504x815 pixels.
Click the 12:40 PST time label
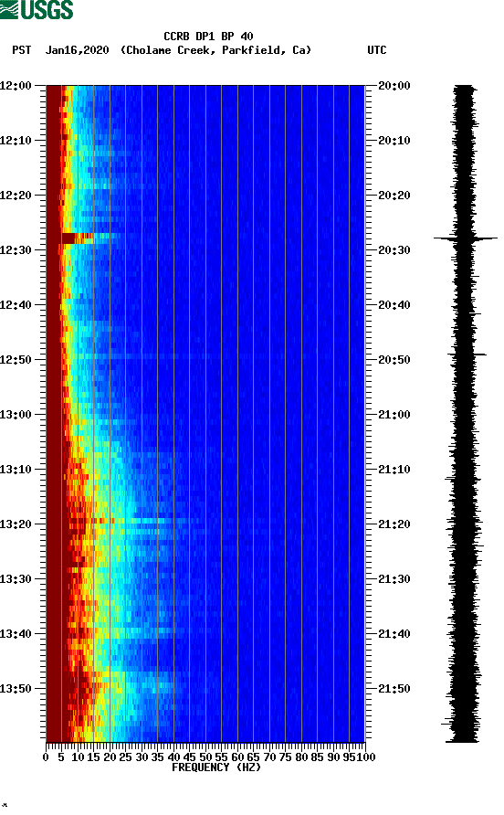coord(16,305)
